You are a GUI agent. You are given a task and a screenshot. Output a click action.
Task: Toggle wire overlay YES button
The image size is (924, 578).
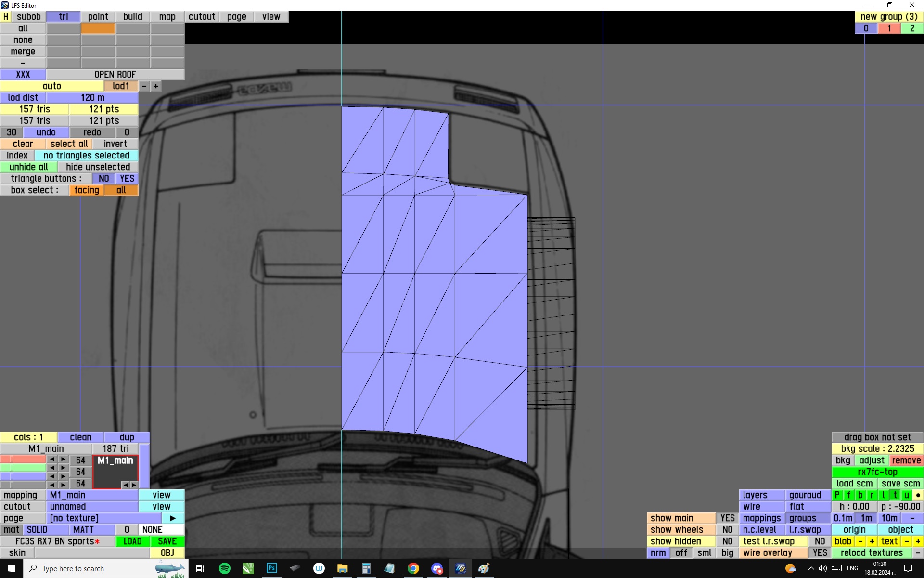pos(820,552)
